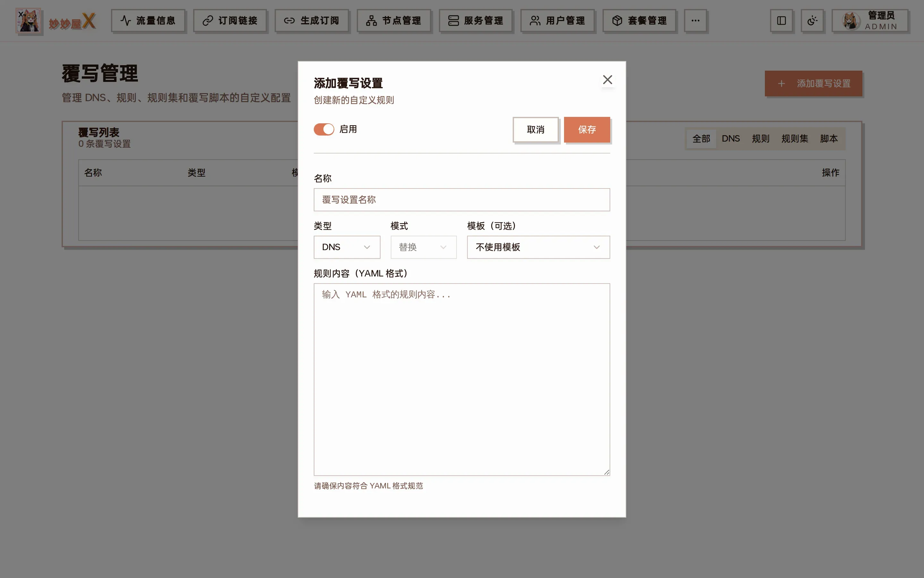Click the YAML 规则内容 text area
This screenshot has height=578, width=924.
point(462,379)
